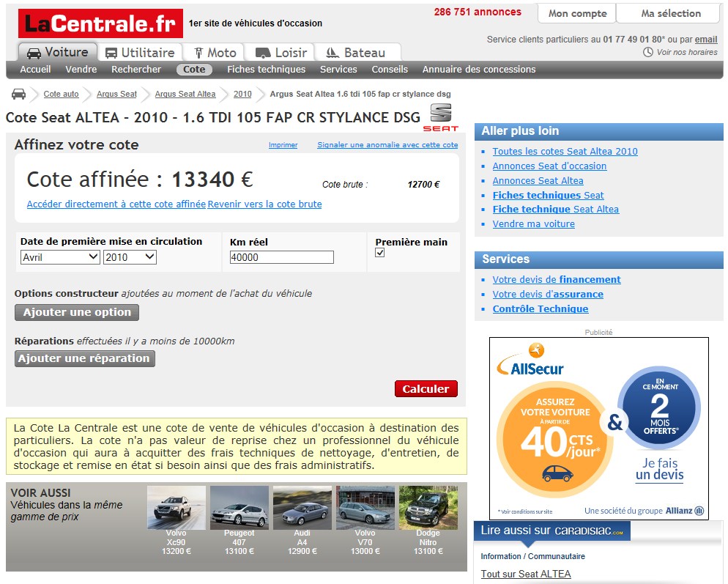The height and width of the screenshot is (584, 728).
Task: Click the Peugeot 407 thumbnail
Action: pyautogui.click(x=239, y=508)
